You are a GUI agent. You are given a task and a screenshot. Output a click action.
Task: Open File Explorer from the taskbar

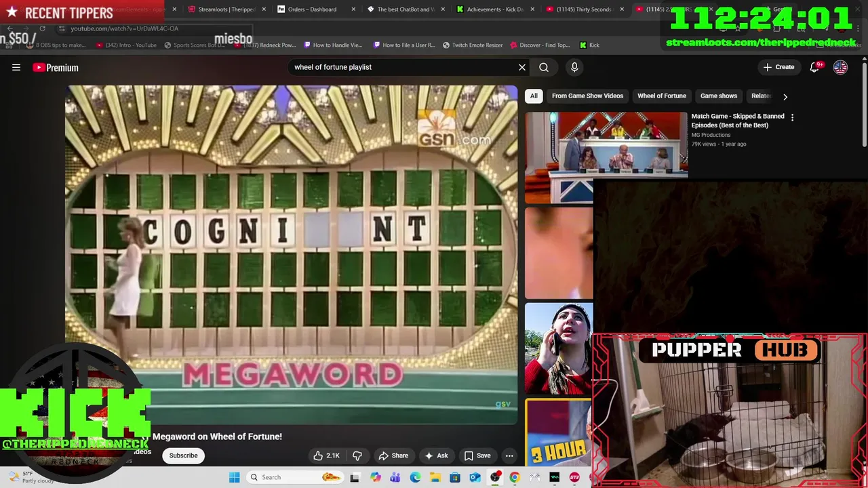[x=435, y=477]
